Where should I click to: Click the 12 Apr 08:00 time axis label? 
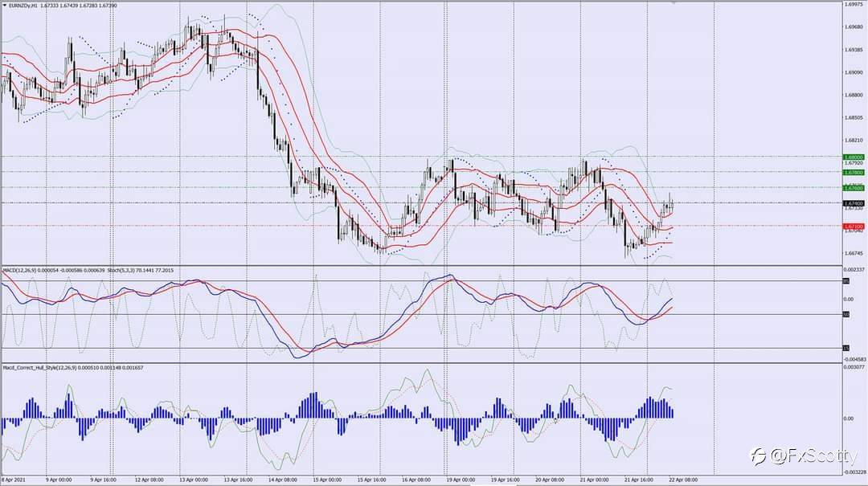pos(149,480)
